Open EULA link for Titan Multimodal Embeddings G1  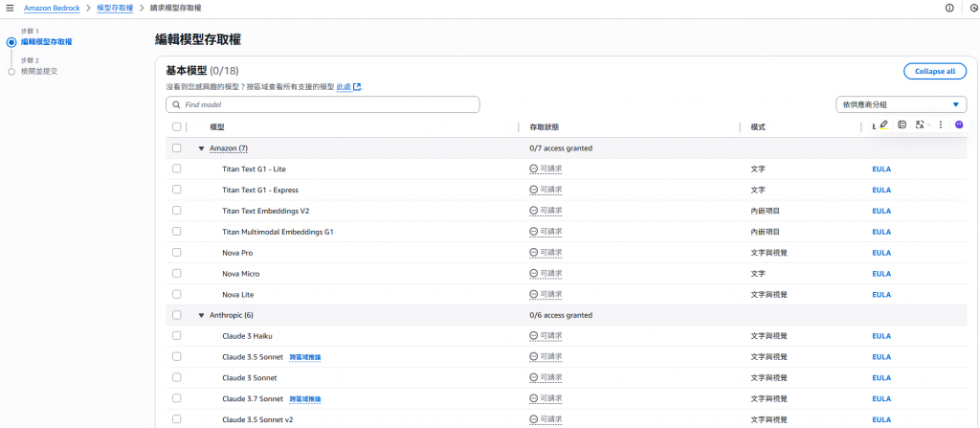(881, 232)
